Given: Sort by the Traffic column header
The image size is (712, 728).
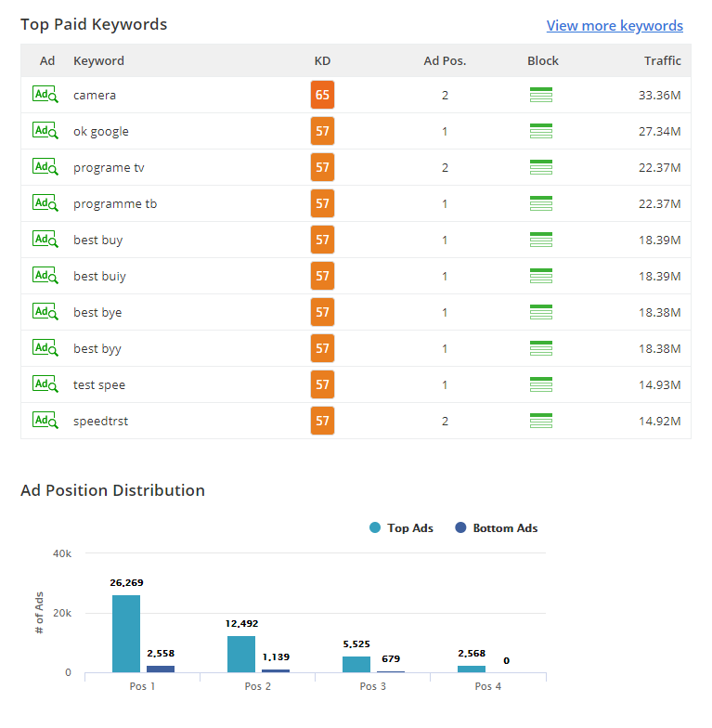Looking at the screenshot, I should point(663,60).
